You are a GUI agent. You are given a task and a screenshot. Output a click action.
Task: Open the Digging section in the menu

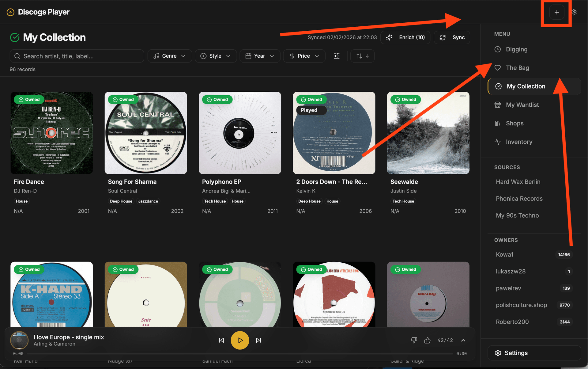pyautogui.click(x=517, y=49)
